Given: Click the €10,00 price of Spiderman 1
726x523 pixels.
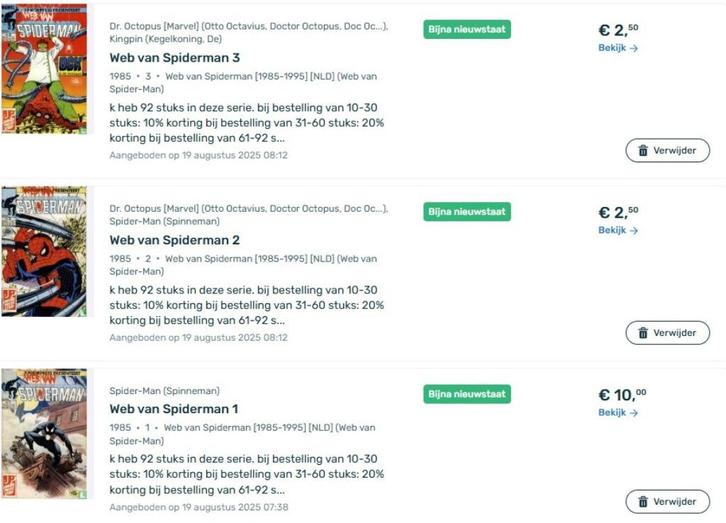Looking at the screenshot, I should point(622,394).
